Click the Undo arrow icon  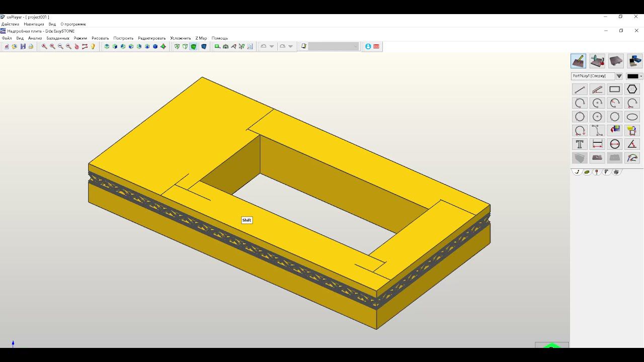click(x=263, y=46)
